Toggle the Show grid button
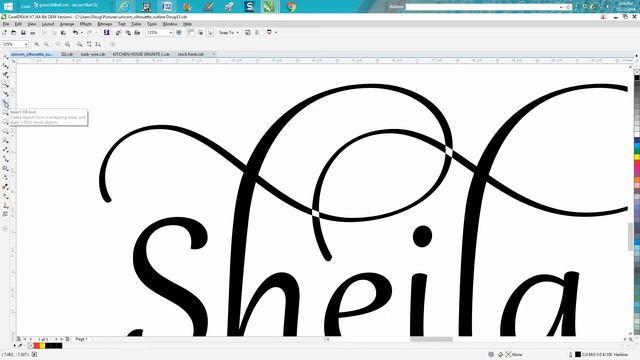Image resolution: width=640 pixels, height=360 pixels. click(x=200, y=32)
